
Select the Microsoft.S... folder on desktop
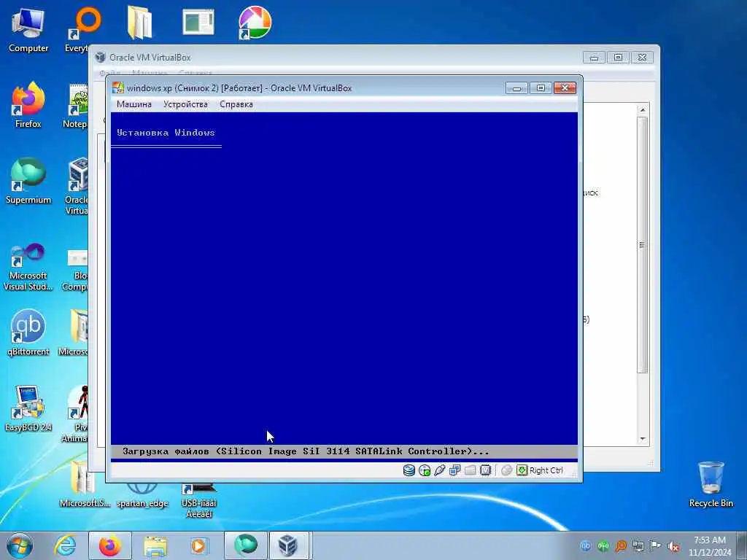click(85, 484)
